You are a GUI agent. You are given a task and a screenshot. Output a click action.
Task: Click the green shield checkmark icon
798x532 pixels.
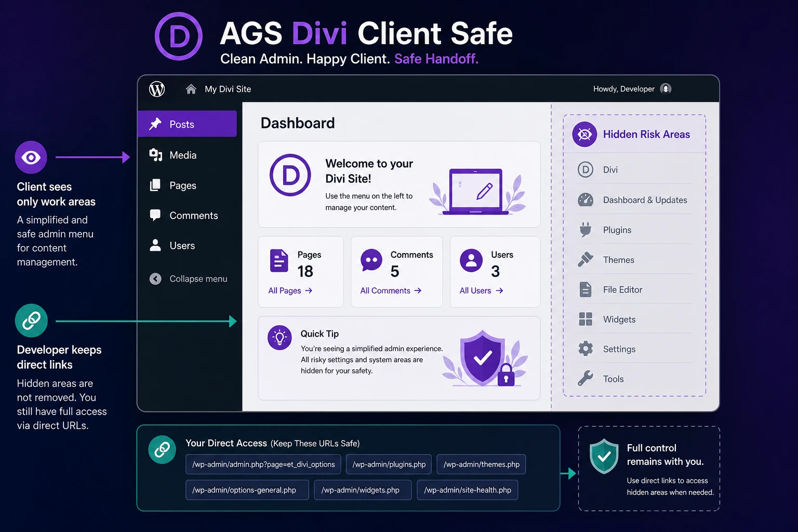(604, 456)
